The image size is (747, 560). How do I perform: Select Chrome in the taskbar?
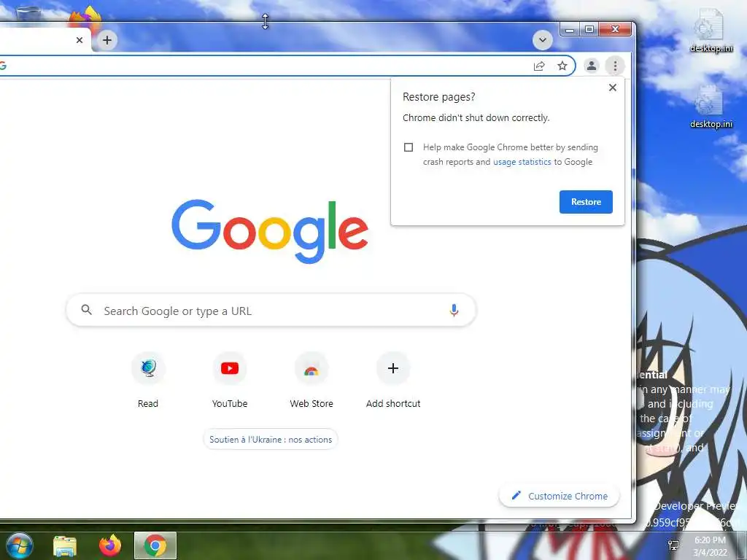155,545
